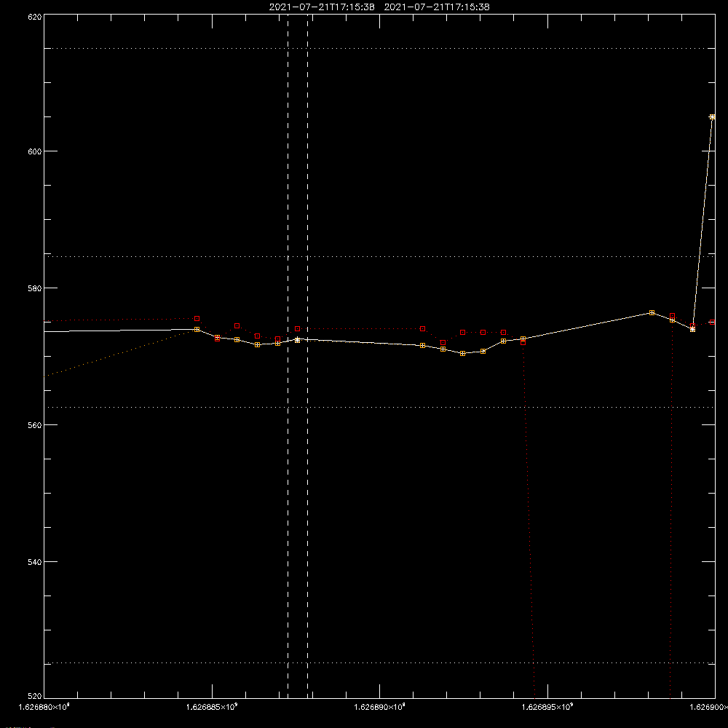Click orange marker at the 576 peak before spike
This screenshot has width=728, height=728.
point(652,312)
